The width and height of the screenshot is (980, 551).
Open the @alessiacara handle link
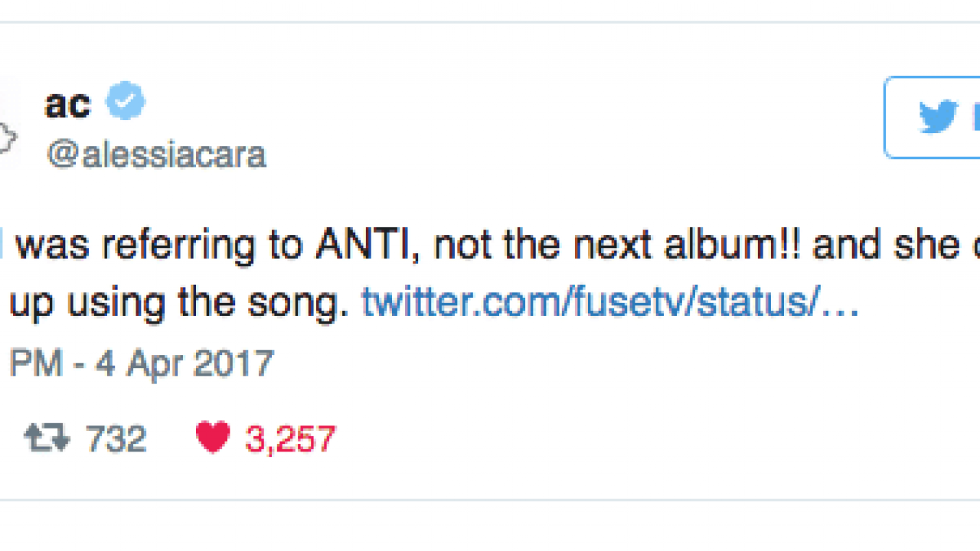click(x=156, y=154)
